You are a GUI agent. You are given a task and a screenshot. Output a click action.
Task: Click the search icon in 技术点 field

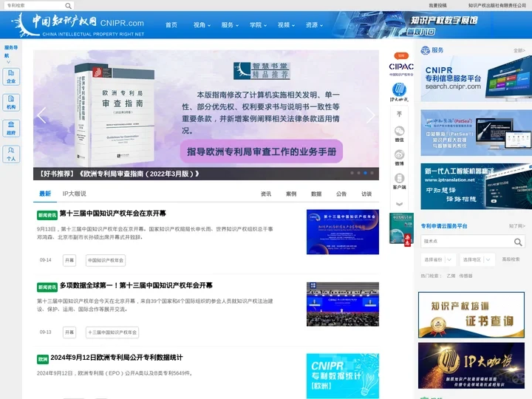(518, 242)
